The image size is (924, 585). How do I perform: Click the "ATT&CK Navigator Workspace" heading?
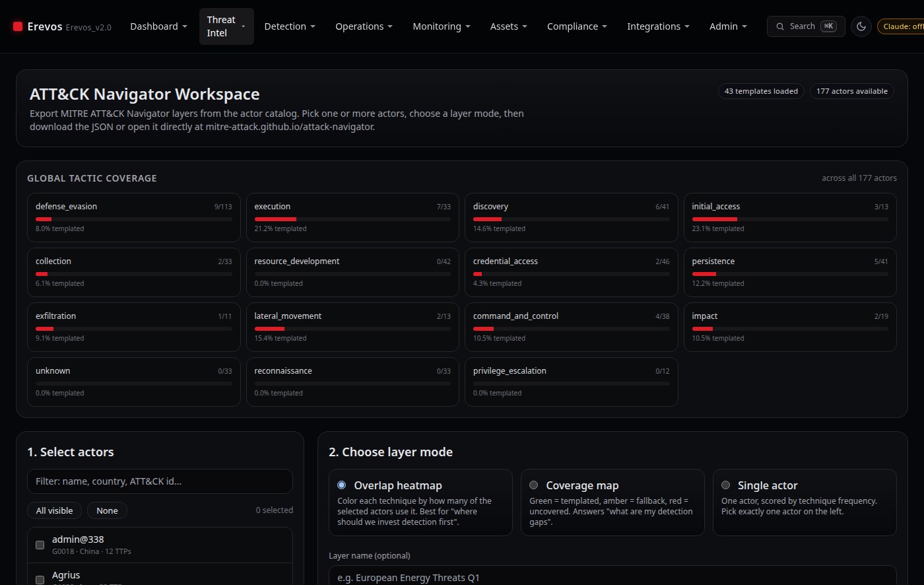tap(145, 94)
